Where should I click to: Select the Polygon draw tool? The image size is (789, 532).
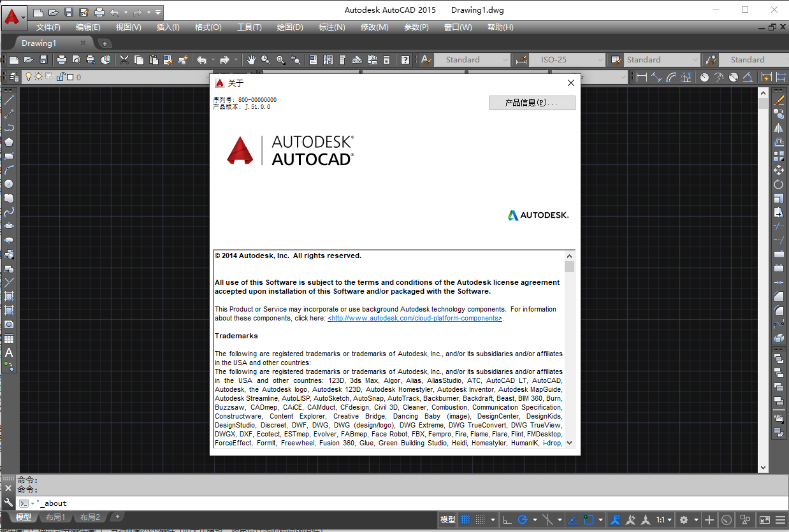[x=9, y=142]
